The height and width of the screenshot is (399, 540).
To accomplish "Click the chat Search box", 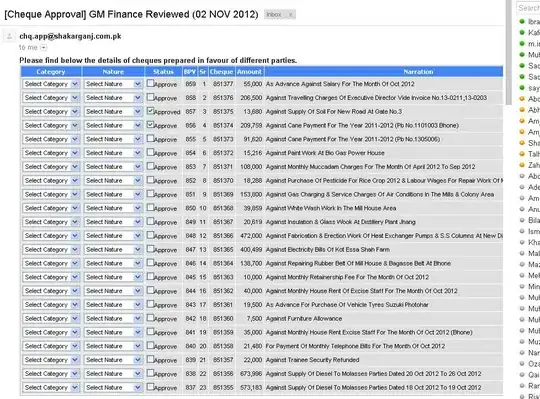I will click(528, 8).
